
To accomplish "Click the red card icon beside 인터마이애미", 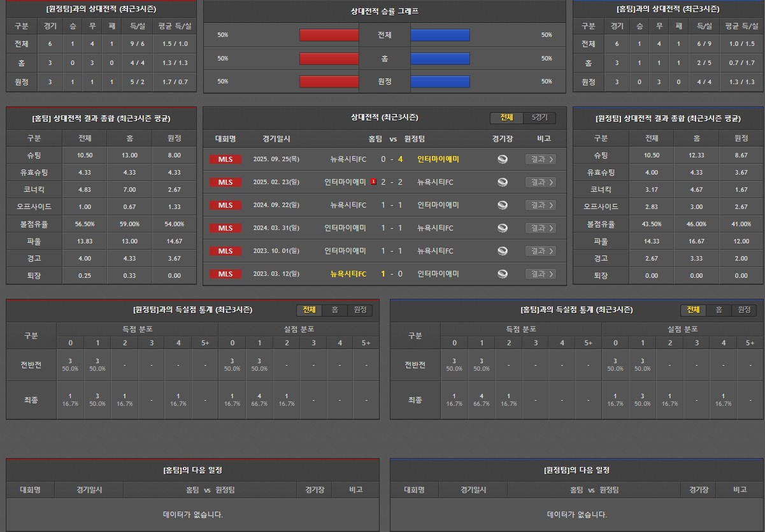I will pyautogui.click(x=373, y=182).
